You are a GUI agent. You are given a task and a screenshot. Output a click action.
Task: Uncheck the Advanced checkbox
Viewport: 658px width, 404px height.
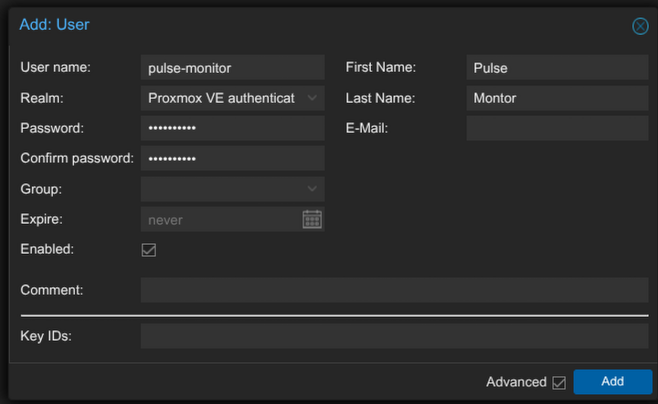click(x=559, y=382)
